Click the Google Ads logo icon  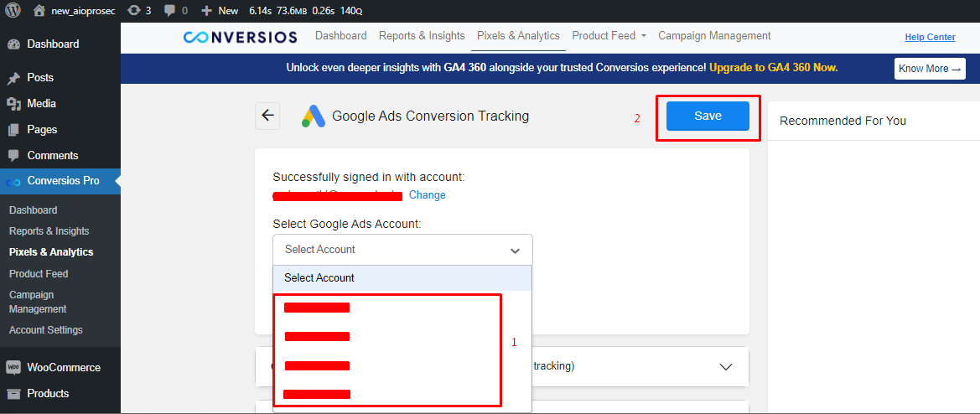click(314, 116)
